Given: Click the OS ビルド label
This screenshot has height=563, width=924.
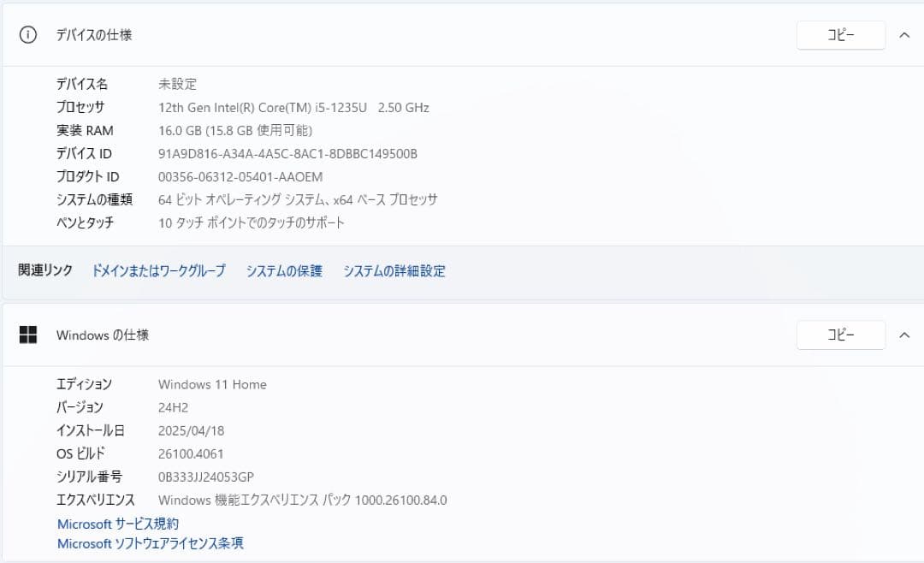Looking at the screenshot, I should (x=80, y=454).
